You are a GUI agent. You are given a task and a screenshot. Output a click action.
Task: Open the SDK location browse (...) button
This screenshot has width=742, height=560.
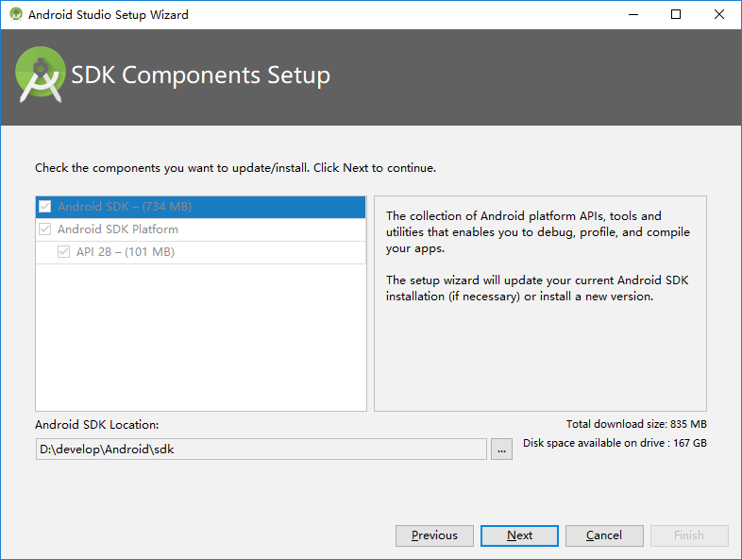[501, 450]
